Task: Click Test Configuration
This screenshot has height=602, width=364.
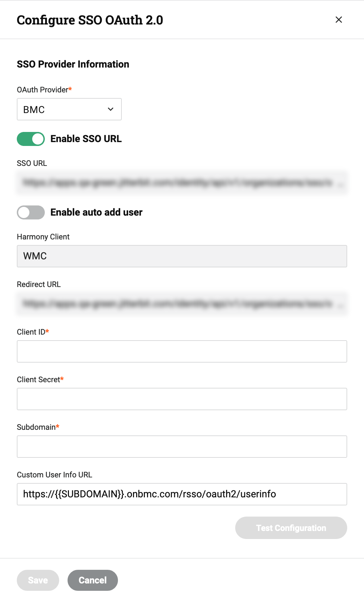Action: [291, 528]
